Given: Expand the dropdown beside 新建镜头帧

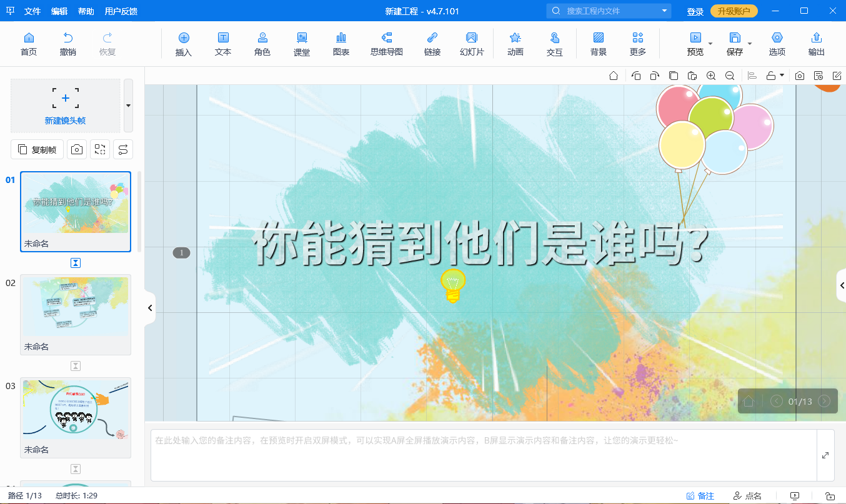Looking at the screenshot, I should (x=128, y=106).
